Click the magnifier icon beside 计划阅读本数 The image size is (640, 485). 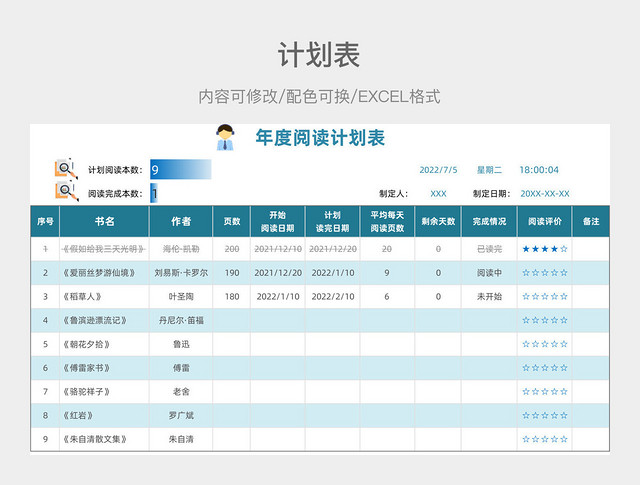tap(66, 169)
